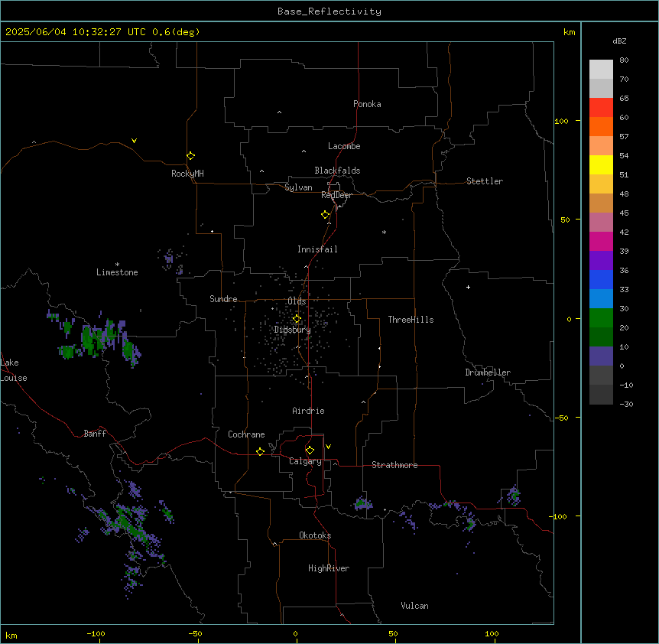Screen dimensions: 659x644
Task: Click the small echo cell south of Strathmore
Action: (x=363, y=503)
